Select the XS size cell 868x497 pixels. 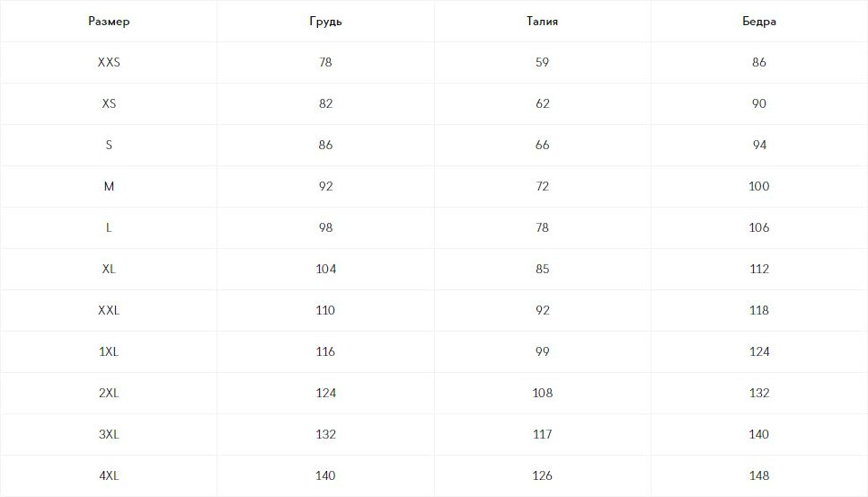click(x=109, y=104)
